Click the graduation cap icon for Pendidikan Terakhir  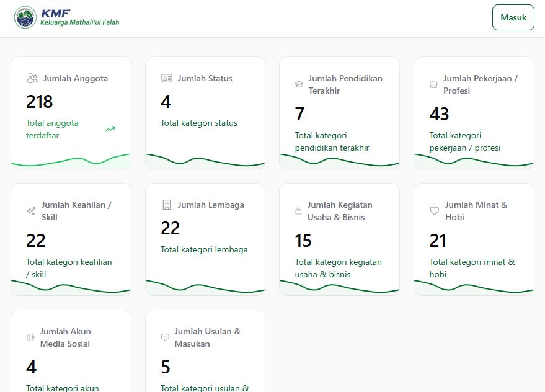[299, 84]
